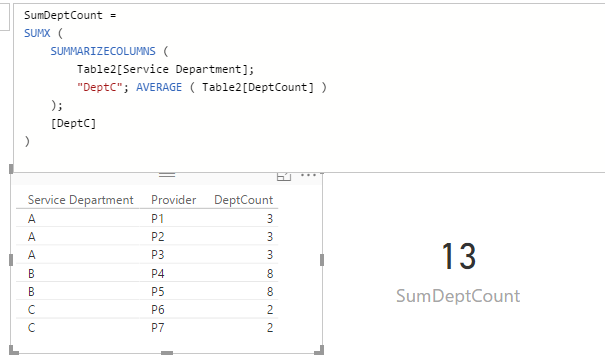Select cell P7 in Provider column
The height and width of the screenshot is (363, 605).
click(157, 328)
